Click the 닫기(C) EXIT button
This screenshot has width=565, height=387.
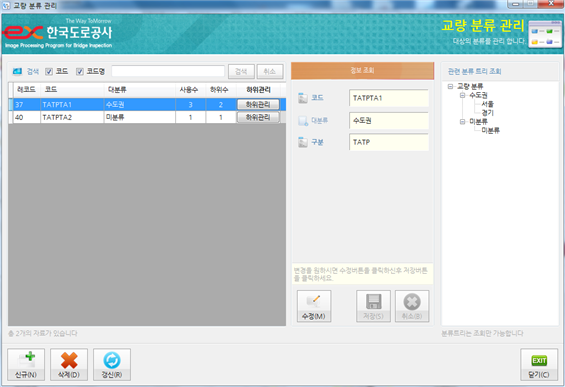coord(539,364)
